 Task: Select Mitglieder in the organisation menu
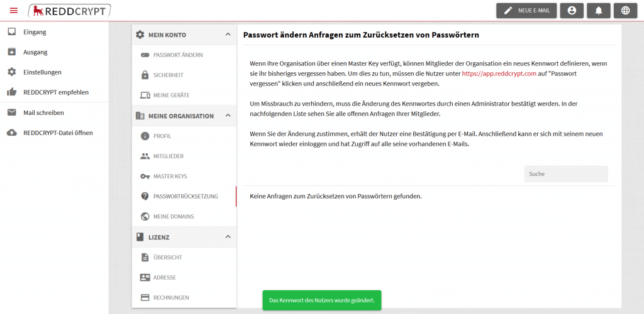168,156
